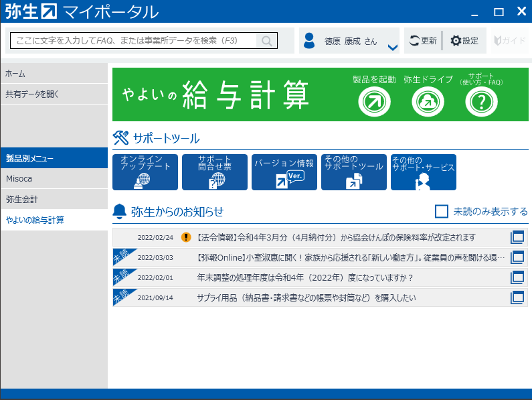Click the user name 徳原 康成 さん
Image resolution: width=532 pixels, height=400 pixels.
coord(351,41)
